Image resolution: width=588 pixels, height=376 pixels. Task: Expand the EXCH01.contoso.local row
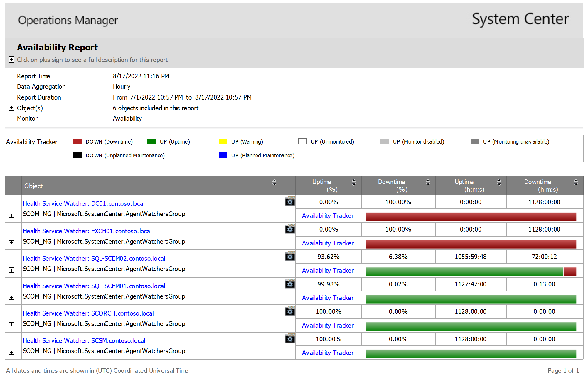11,242
